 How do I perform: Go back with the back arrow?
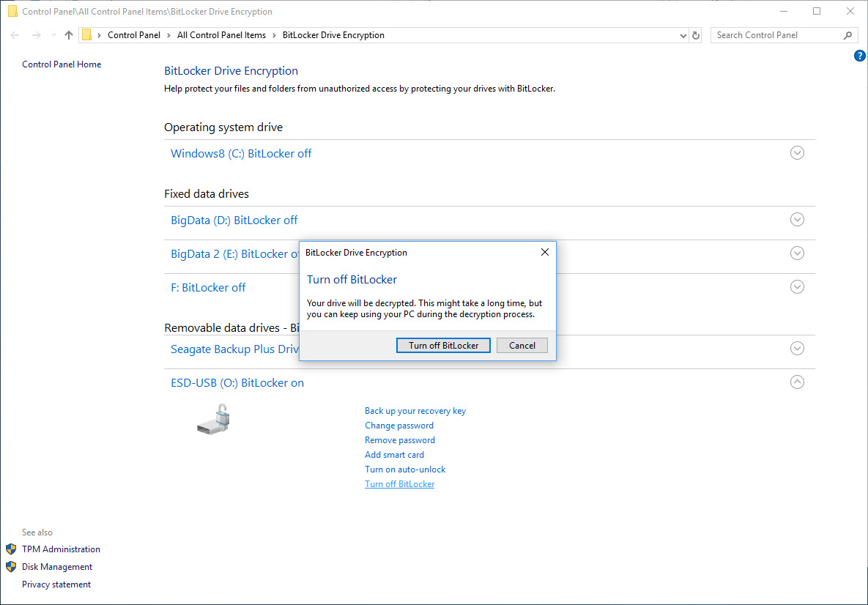click(15, 35)
